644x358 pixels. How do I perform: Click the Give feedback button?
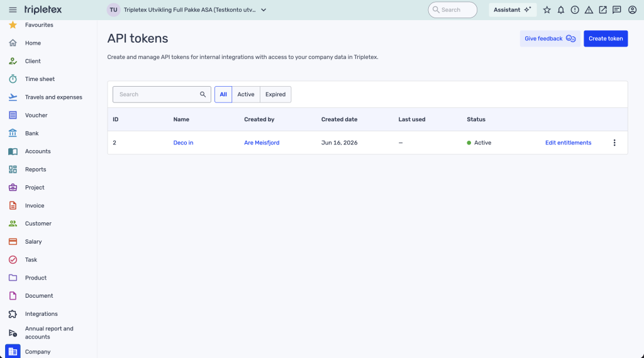pyautogui.click(x=550, y=38)
